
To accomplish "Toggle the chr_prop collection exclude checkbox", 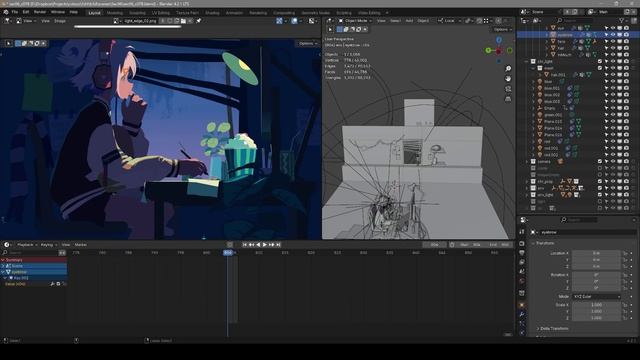I will [x=600, y=182].
